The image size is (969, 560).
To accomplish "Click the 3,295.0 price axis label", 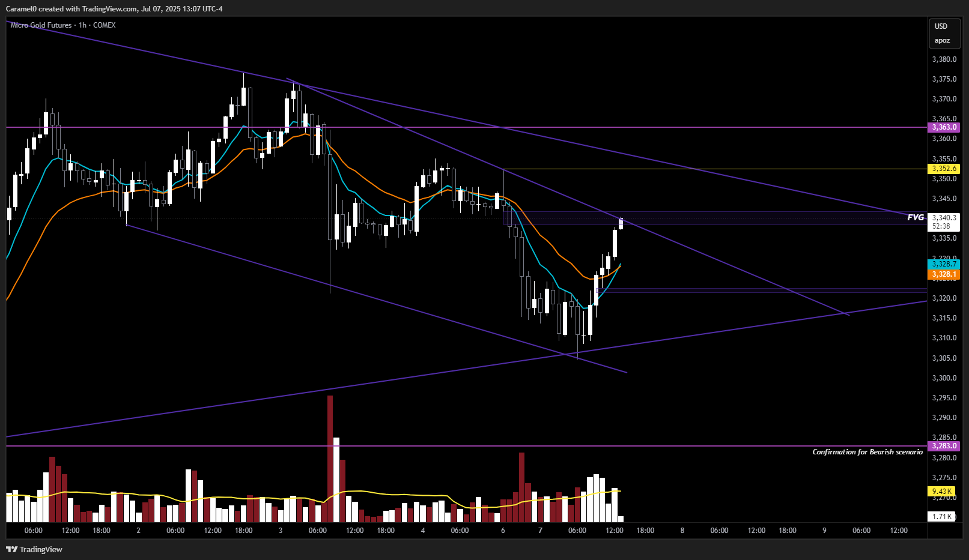I will (944, 398).
